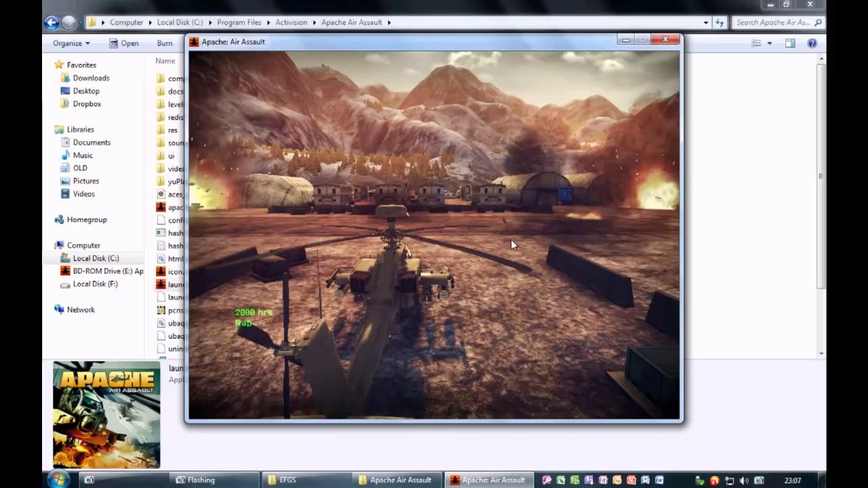Expand the arrow after Program Files breadcrumb
This screenshot has height=488, width=868.
pyautogui.click(x=269, y=22)
